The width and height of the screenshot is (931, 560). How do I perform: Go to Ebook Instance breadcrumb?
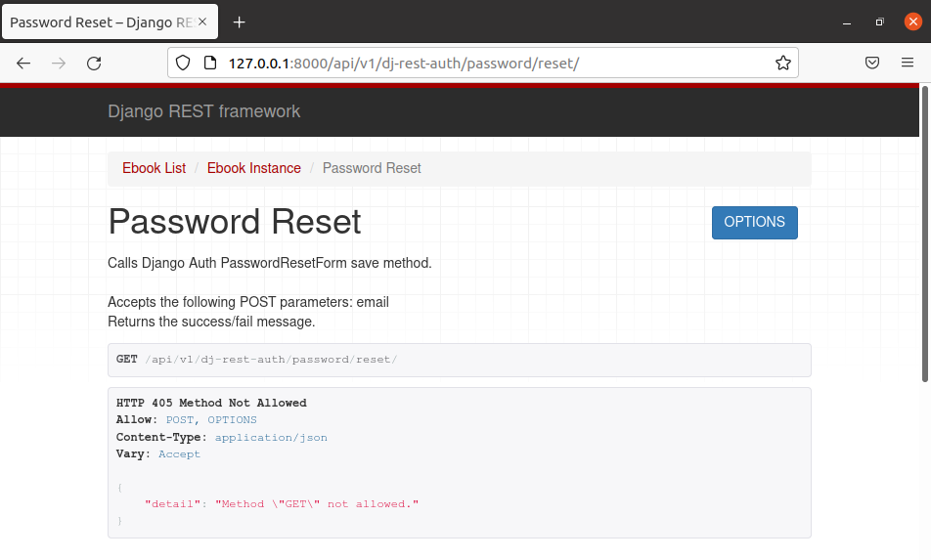(253, 168)
